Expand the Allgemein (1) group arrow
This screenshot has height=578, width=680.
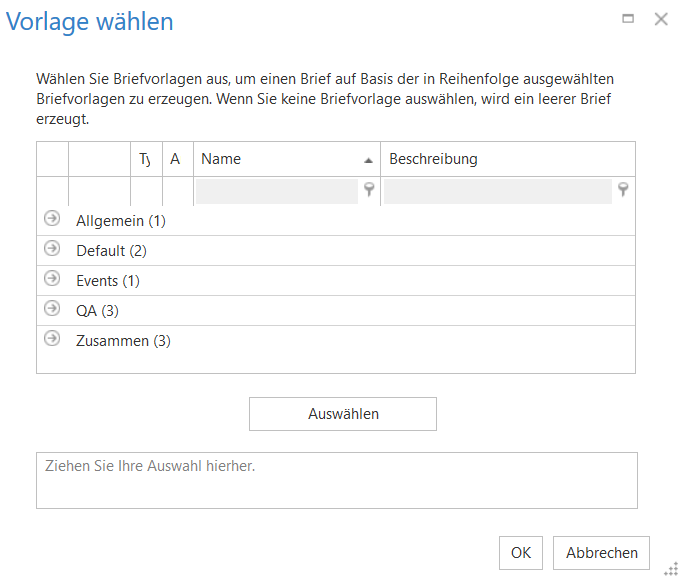tap(52, 219)
